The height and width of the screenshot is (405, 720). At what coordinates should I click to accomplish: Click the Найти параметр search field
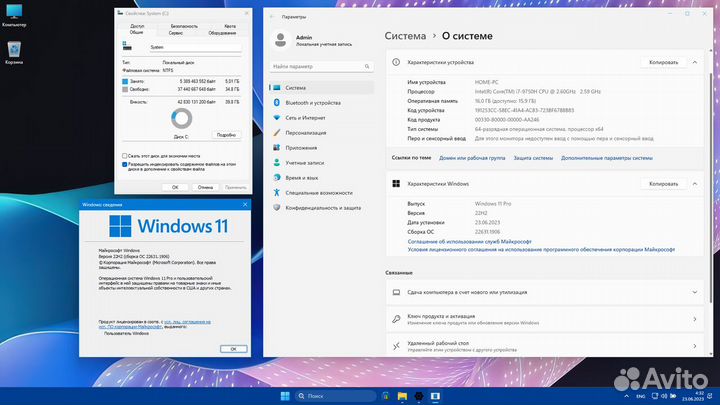coord(321,67)
